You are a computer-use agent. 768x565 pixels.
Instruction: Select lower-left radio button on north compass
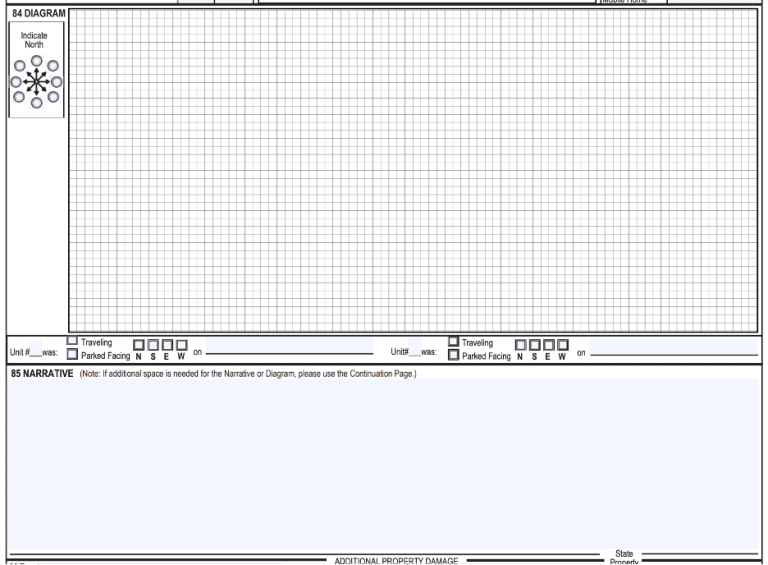coord(21,96)
